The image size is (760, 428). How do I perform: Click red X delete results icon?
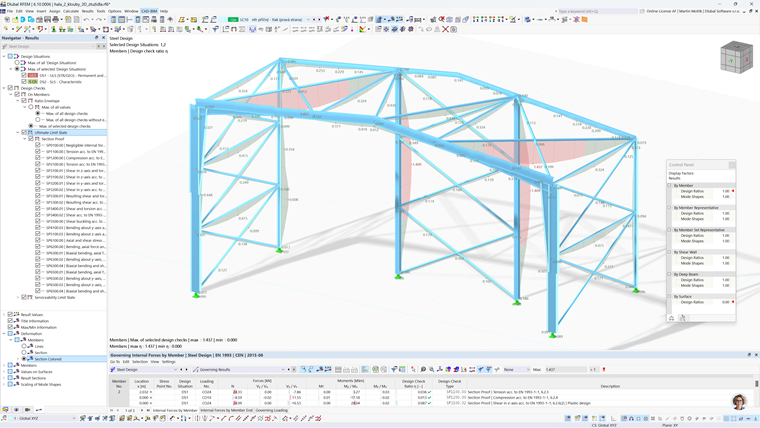tap(327, 19)
